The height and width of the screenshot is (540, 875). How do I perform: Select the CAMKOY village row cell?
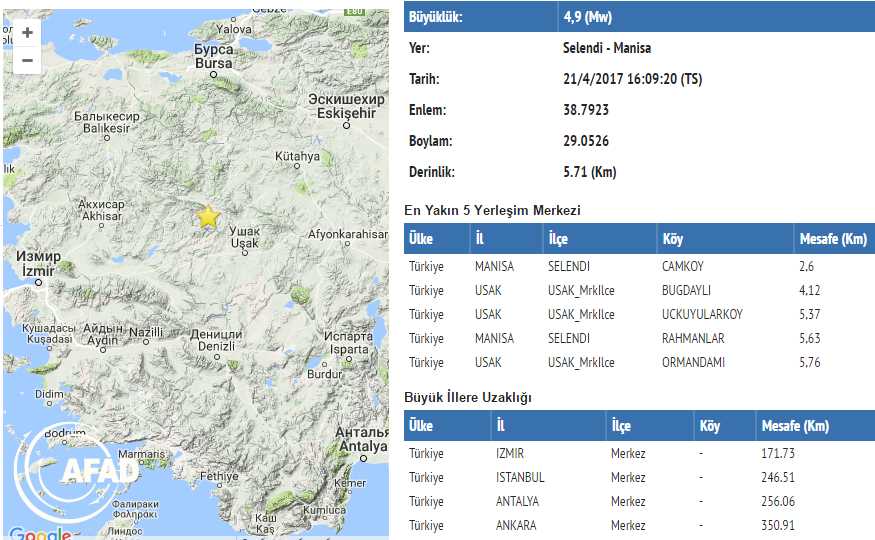(x=683, y=267)
